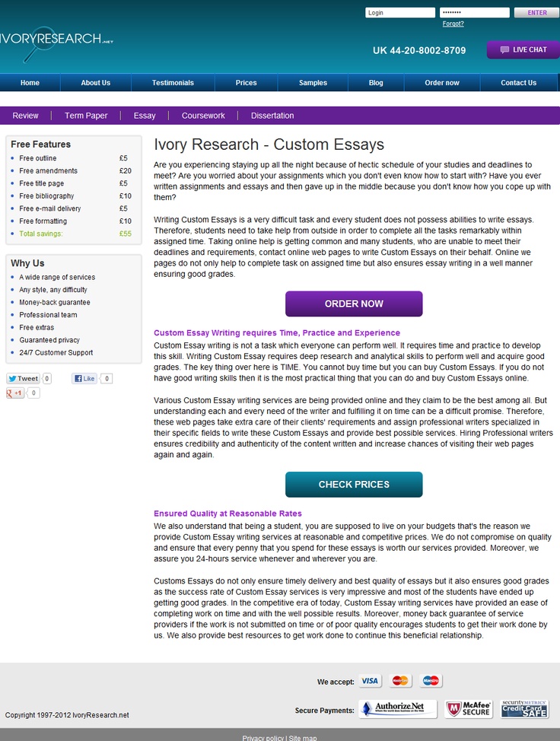The height and width of the screenshot is (741, 560).
Task: Click the Login input field
Action: click(399, 13)
